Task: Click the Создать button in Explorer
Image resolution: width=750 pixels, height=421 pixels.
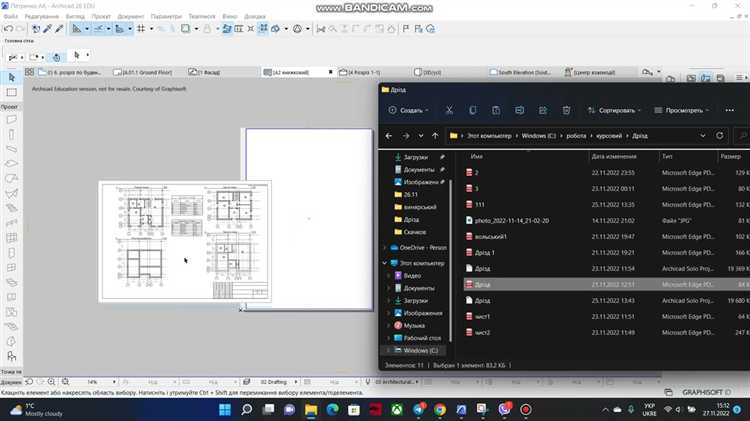Action: click(x=408, y=111)
